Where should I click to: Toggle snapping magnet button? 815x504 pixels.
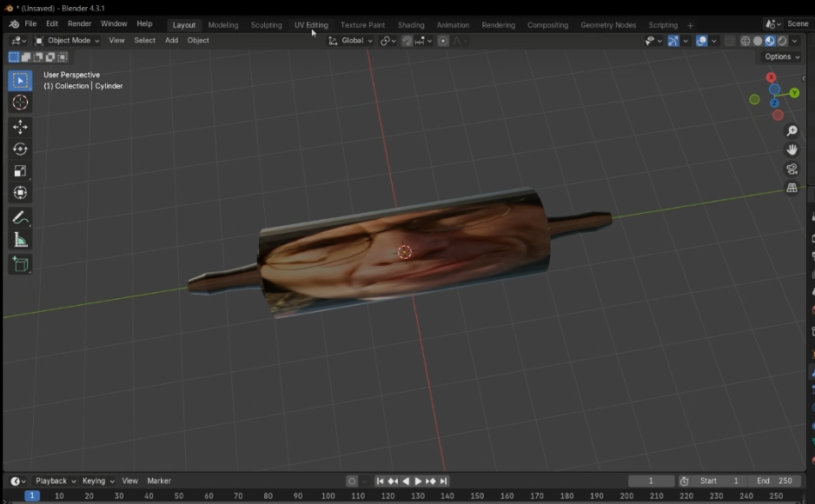tap(407, 41)
